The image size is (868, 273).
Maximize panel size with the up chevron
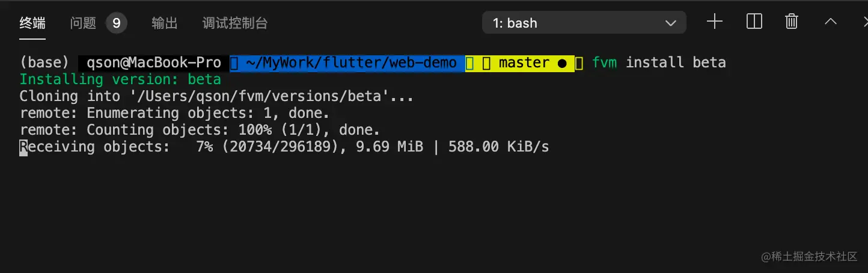pos(831,22)
